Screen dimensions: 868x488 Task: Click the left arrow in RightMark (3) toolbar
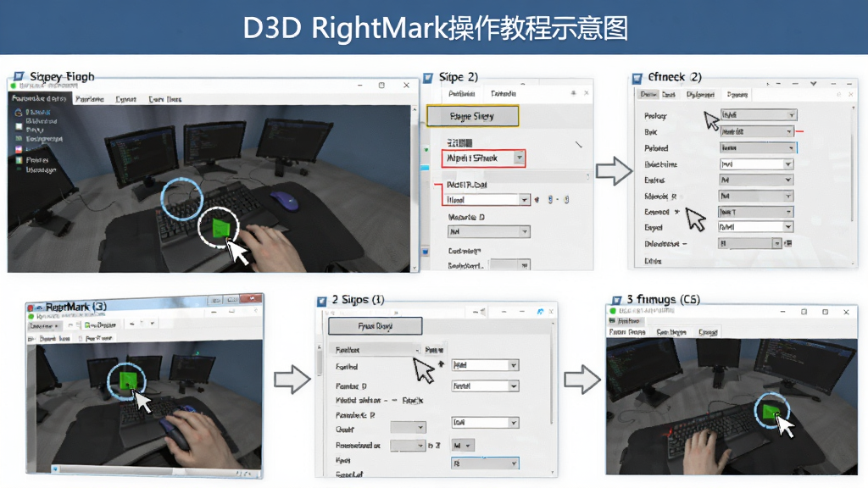click(131, 323)
